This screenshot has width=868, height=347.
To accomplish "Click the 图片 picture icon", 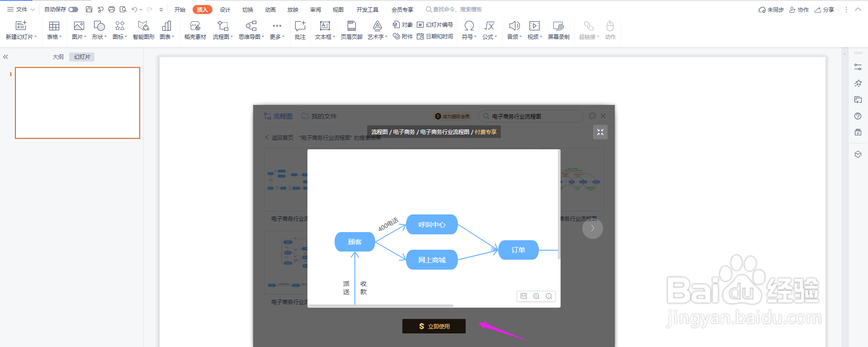I will point(79,26).
